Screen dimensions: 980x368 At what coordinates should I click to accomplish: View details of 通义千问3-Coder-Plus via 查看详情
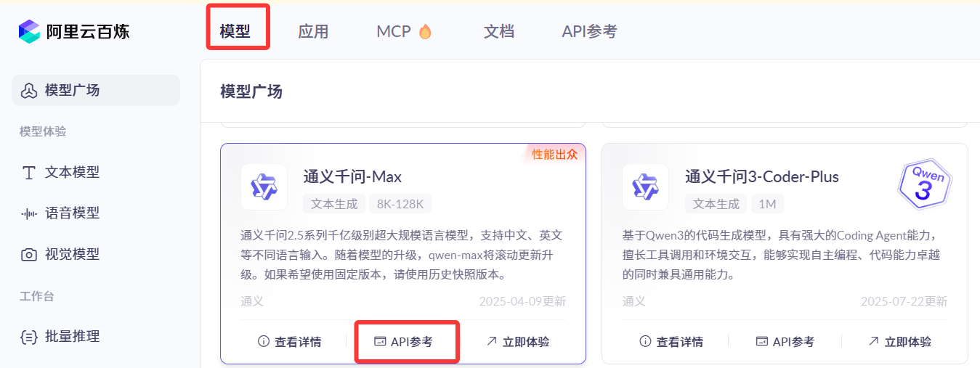[x=671, y=341]
